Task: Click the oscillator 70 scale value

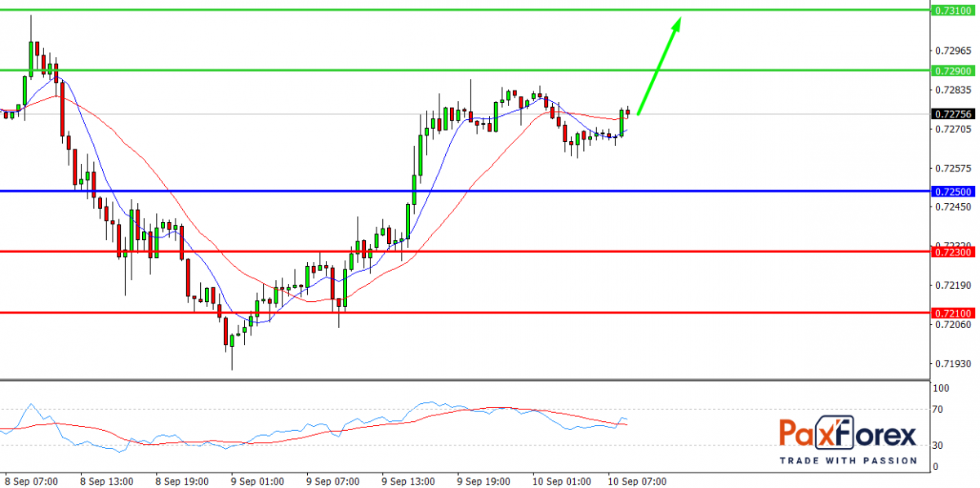Action: click(939, 409)
